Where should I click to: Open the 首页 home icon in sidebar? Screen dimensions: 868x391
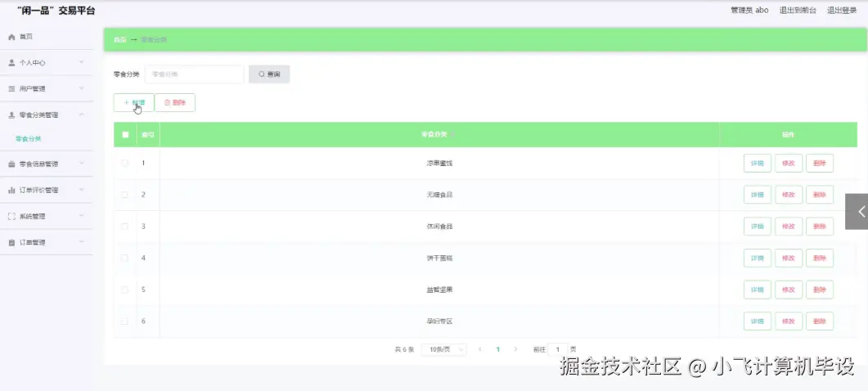click(x=11, y=37)
